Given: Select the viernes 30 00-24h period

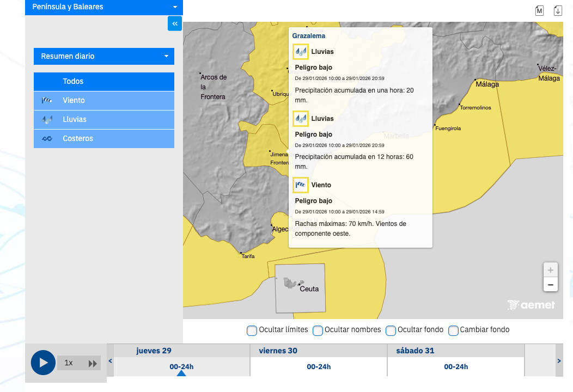Looking at the screenshot, I should tap(319, 367).
